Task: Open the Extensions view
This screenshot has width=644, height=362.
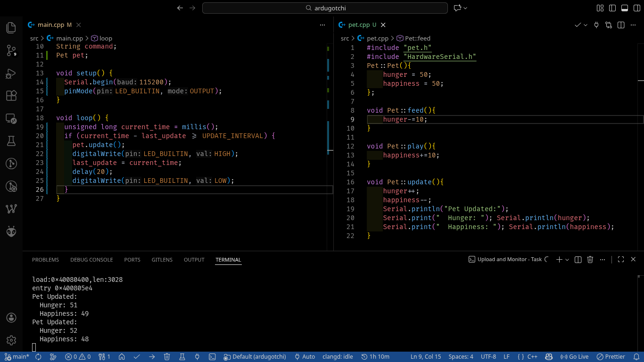Action: (11, 96)
